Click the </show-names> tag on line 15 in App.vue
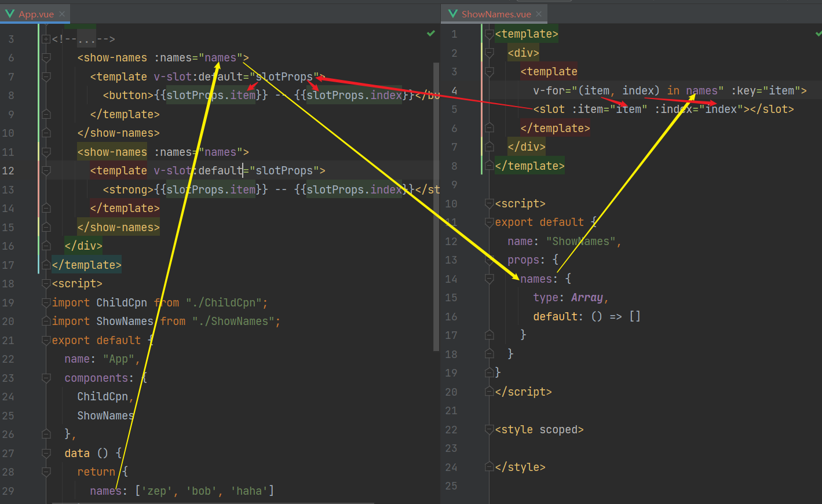The image size is (822, 504). (x=119, y=227)
